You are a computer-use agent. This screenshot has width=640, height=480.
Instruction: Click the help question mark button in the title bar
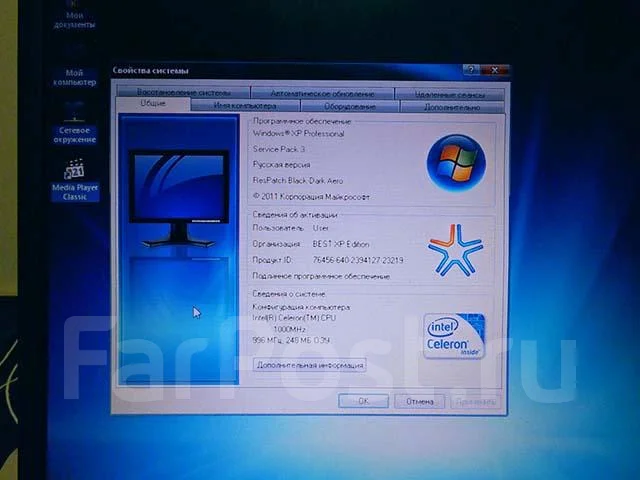(471, 70)
